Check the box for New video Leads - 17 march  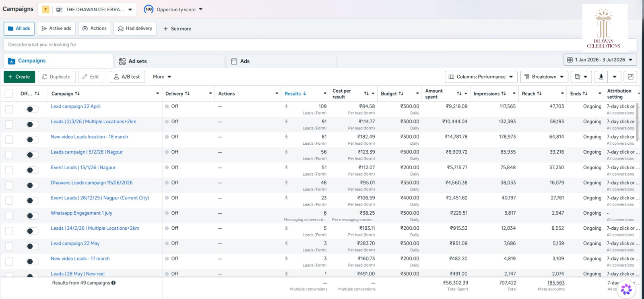click(9, 262)
